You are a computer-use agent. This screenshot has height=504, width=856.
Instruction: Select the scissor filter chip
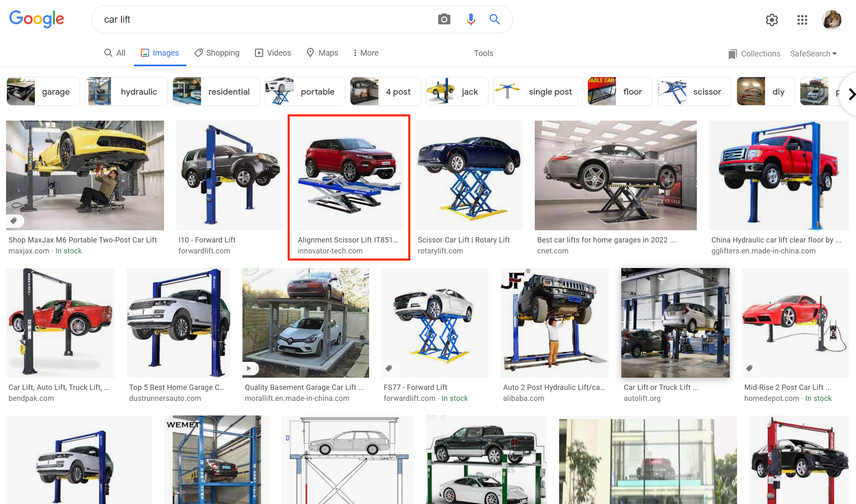(694, 92)
